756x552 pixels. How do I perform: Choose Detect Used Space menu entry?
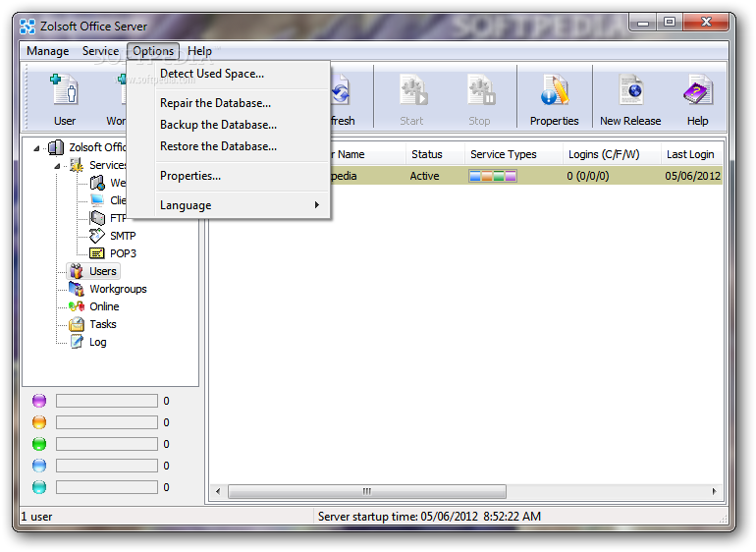(x=212, y=74)
